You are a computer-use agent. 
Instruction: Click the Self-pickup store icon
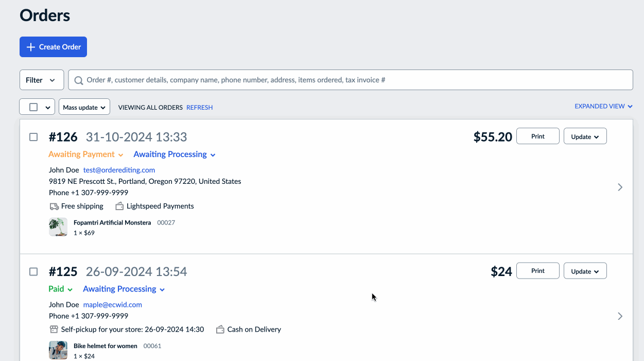(x=54, y=330)
